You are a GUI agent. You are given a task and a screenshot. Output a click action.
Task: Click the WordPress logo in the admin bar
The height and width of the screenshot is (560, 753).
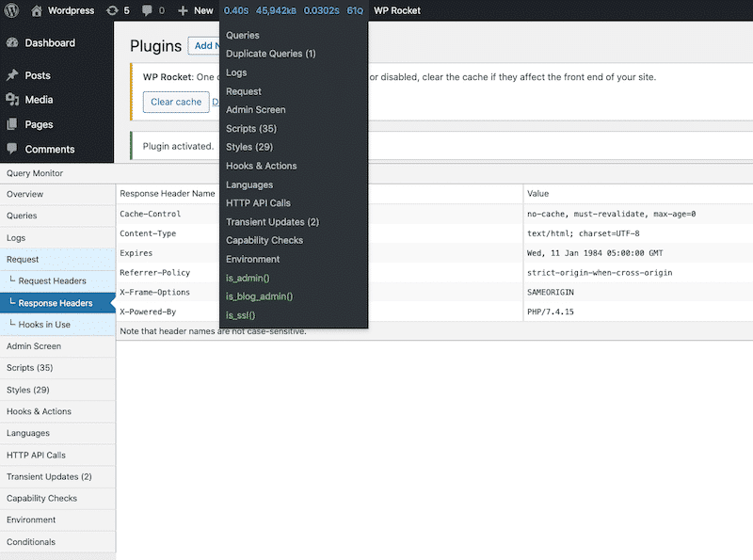pos(12,10)
